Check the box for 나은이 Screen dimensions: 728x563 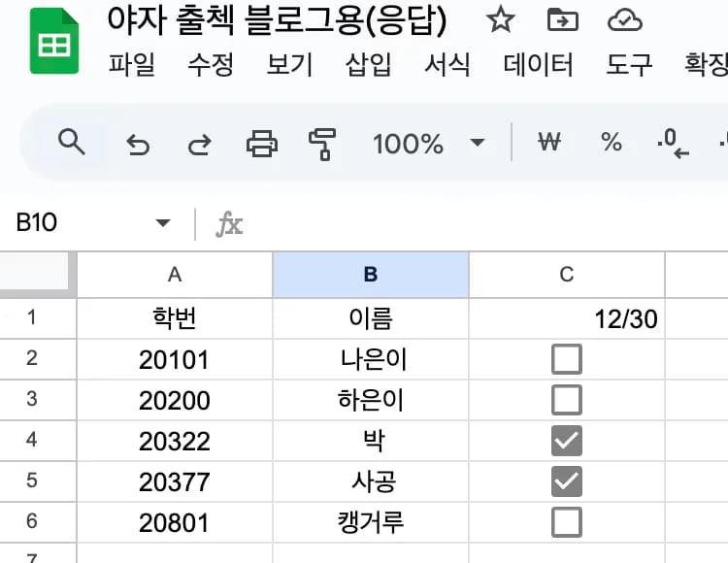pos(566,360)
